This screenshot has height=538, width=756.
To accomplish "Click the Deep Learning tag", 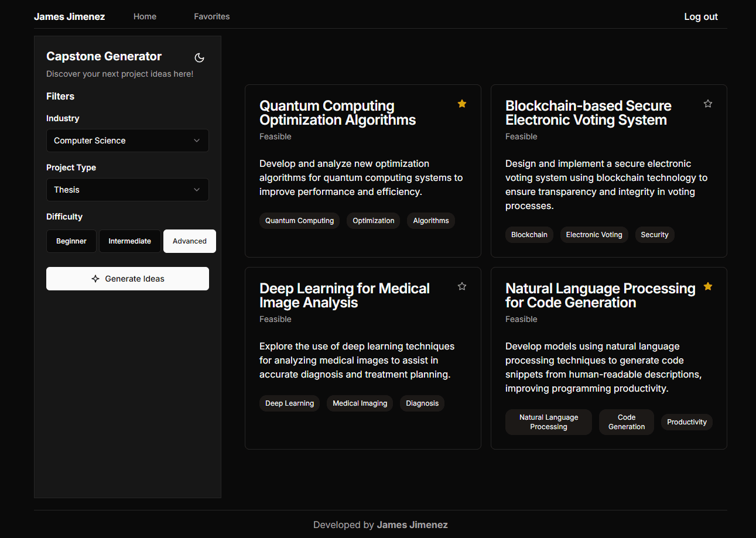I will [290, 403].
